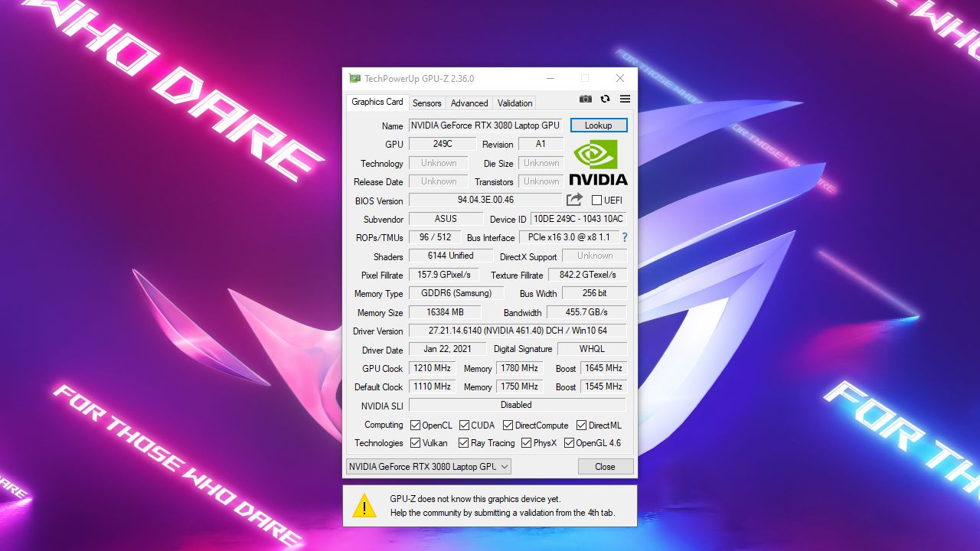Open the Advanced tab

point(469,103)
